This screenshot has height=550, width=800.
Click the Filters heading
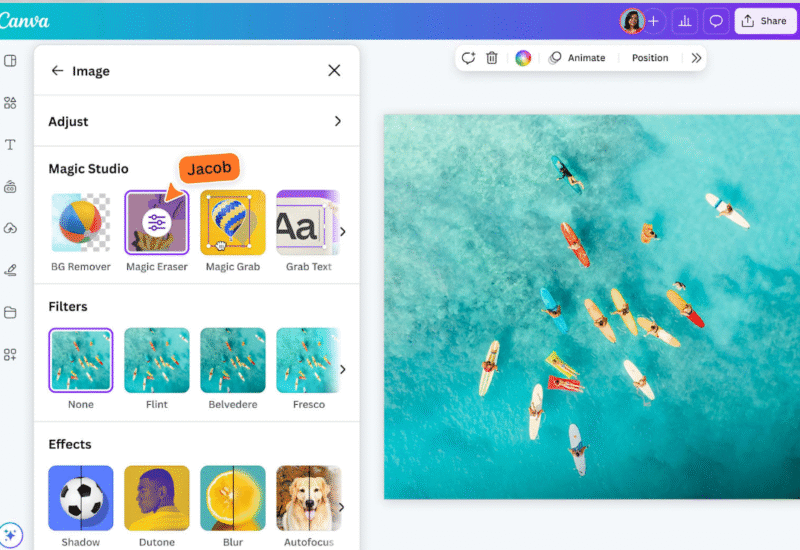68,307
